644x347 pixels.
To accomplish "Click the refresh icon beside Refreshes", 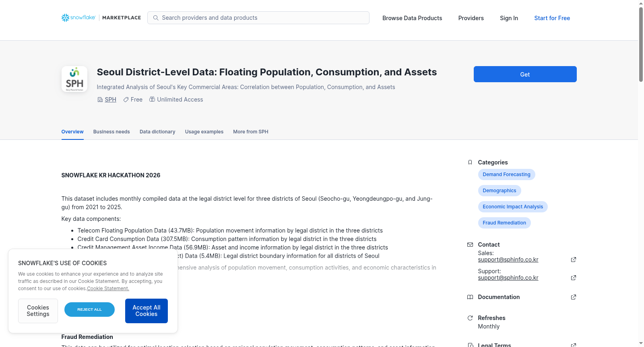I will [x=470, y=318].
